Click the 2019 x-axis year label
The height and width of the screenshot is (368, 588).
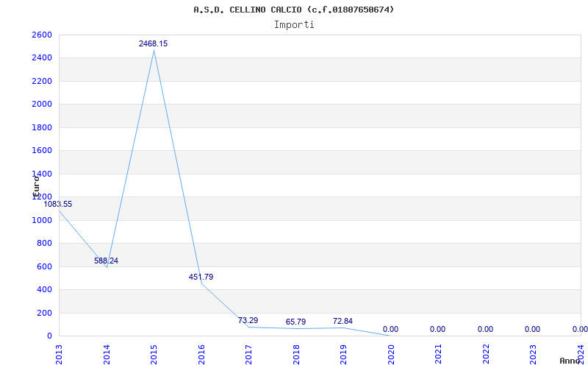(x=343, y=355)
